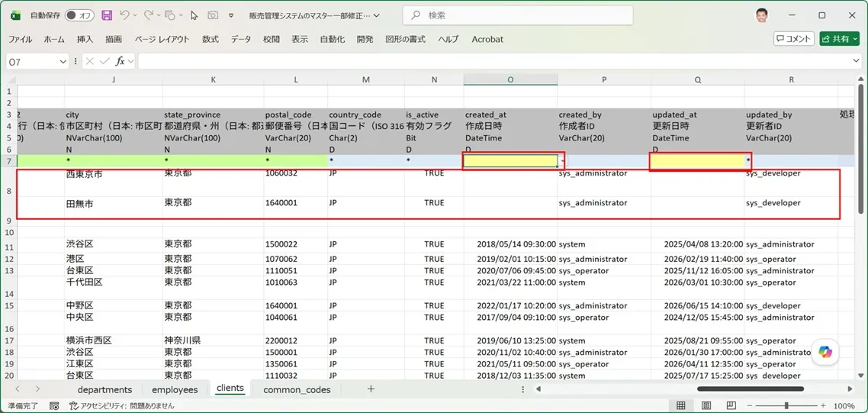Click the camera icon in quick access toolbar
The image size is (868, 413).
(213, 15)
